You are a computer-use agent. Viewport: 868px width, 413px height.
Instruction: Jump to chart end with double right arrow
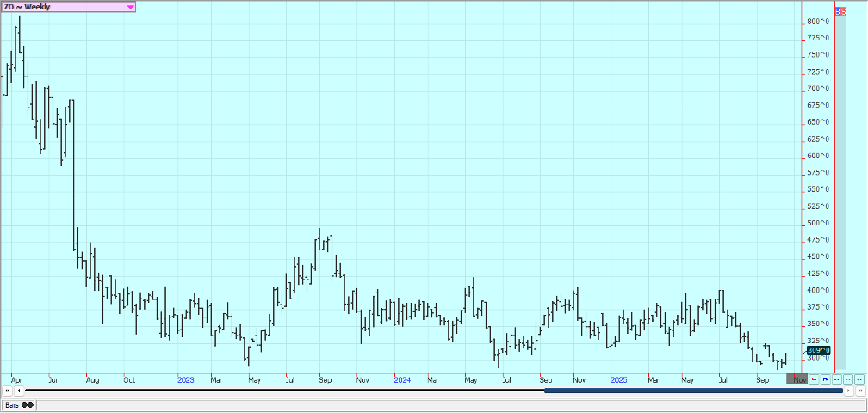coord(859,391)
